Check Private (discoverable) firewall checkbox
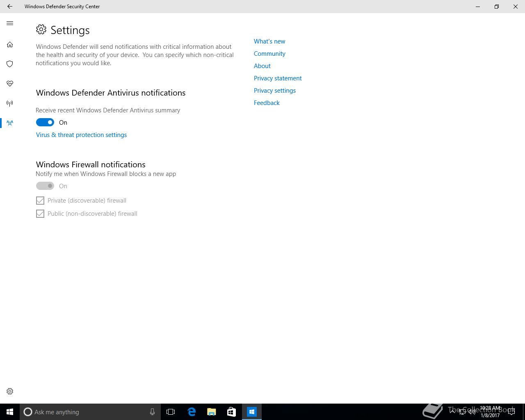525x420 pixels. coord(40,201)
